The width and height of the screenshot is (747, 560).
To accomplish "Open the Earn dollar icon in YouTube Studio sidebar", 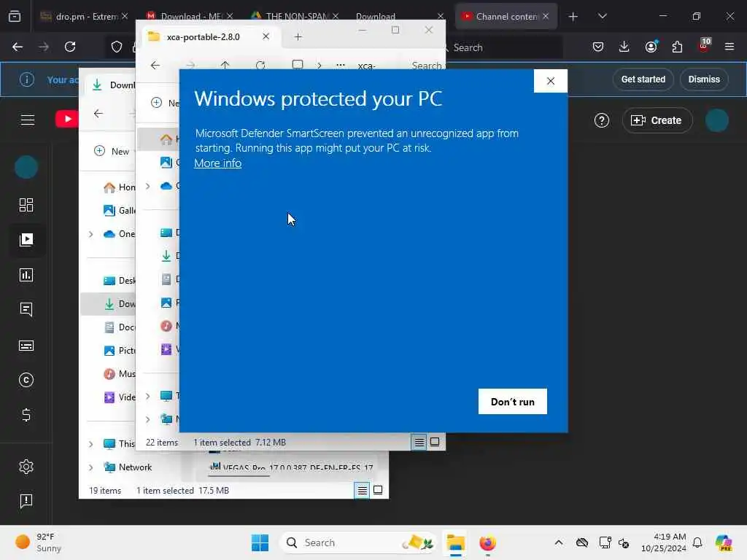I will (x=26, y=415).
